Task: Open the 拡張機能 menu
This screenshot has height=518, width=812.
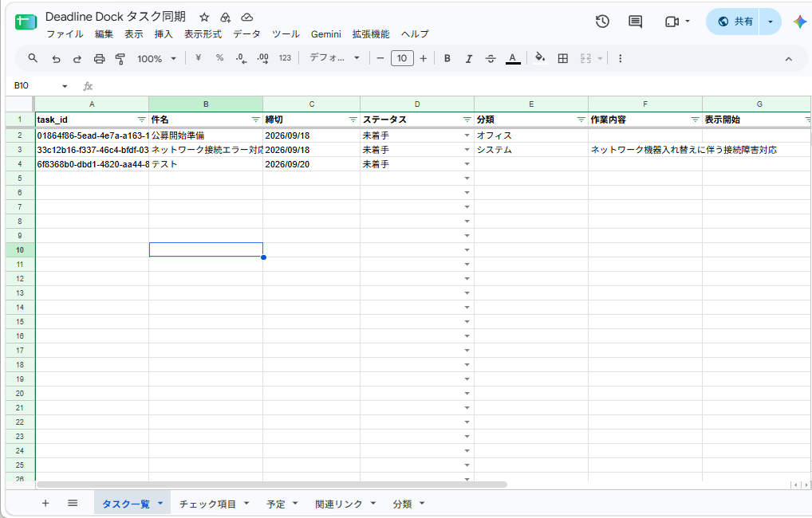Action: [x=371, y=34]
